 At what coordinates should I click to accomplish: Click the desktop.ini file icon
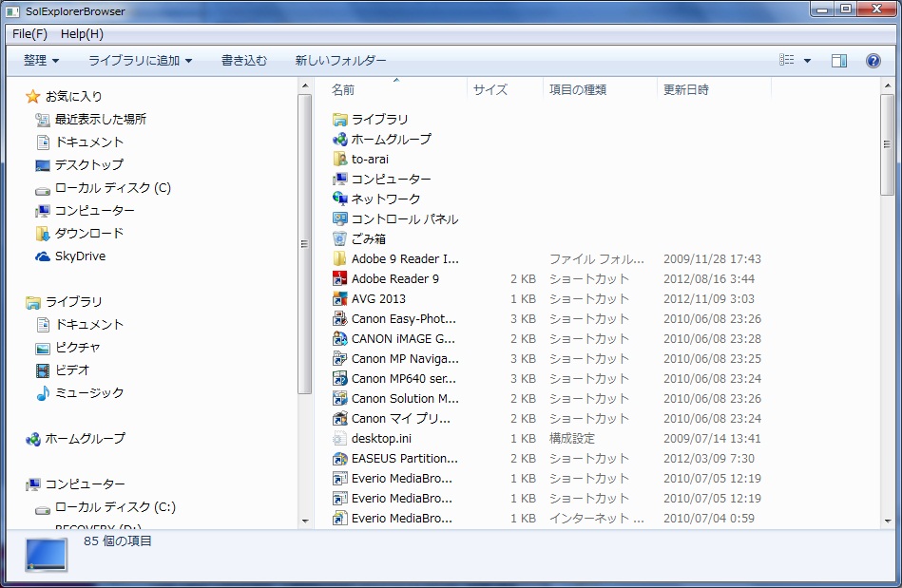(x=340, y=439)
